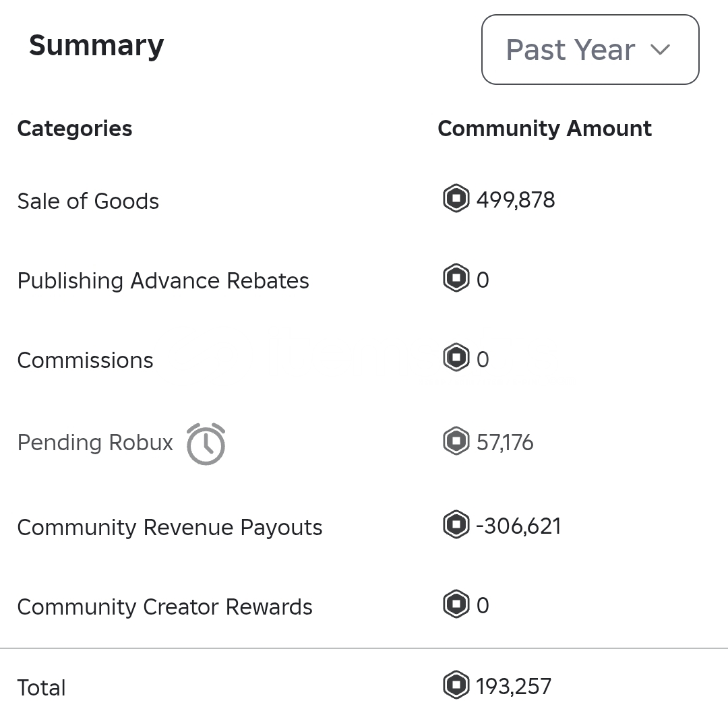Click the Robux icon in Commissions row

click(x=456, y=359)
